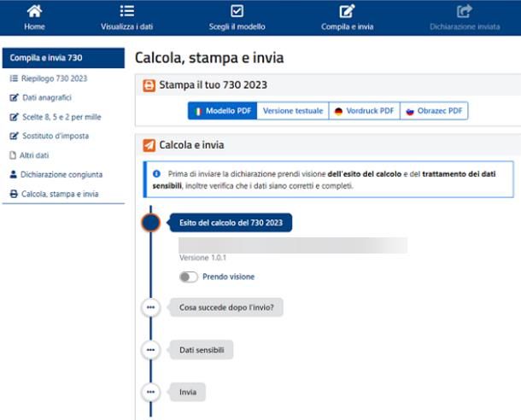Go to Dati anagrafici section
The height and width of the screenshot is (420, 521).
[47, 97]
